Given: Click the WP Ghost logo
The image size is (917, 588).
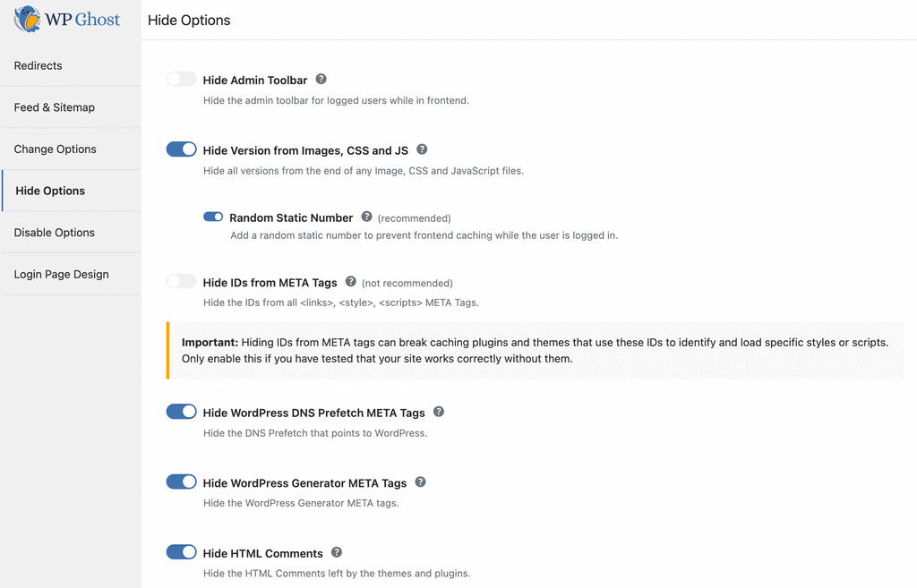Looking at the screenshot, I should [67, 19].
